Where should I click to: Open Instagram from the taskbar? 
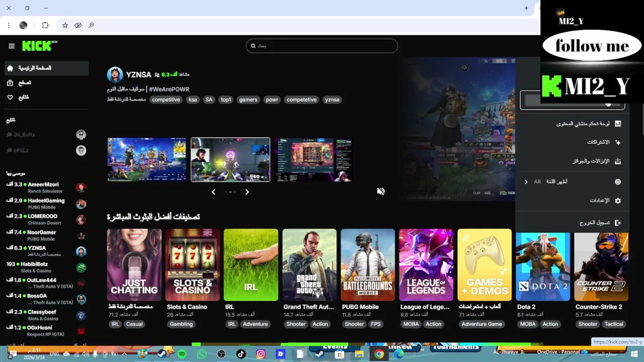pos(261,354)
